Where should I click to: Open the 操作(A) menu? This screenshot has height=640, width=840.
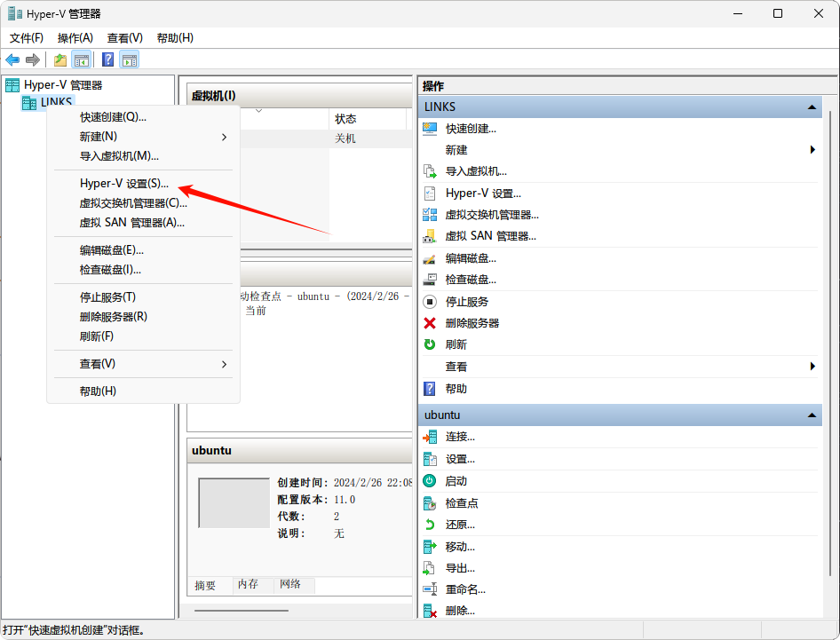(x=75, y=38)
